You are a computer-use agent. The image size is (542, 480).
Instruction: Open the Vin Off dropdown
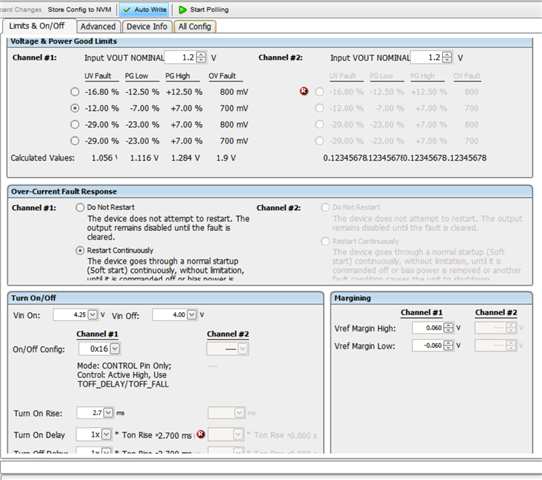tap(192, 314)
